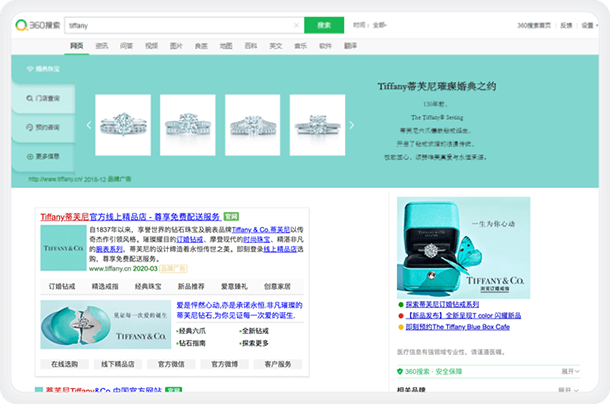Click the 订婚钻戒 inline link in description
Viewport: 610px width, 404px height.
[x=190, y=239]
